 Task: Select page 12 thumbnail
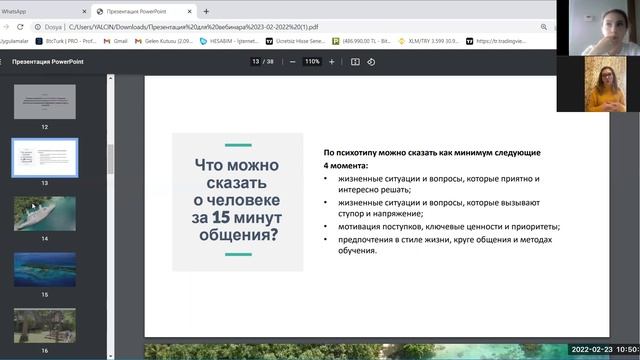[45, 102]
